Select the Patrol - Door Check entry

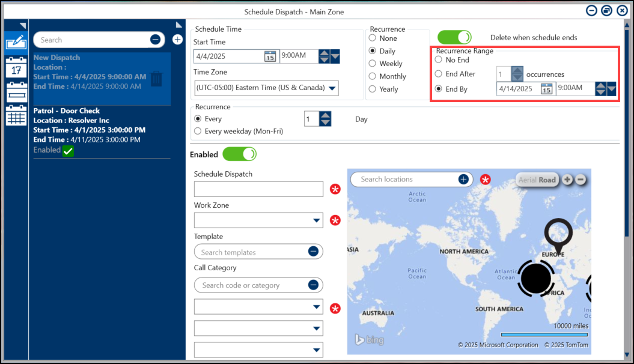(x=102, y=132)
